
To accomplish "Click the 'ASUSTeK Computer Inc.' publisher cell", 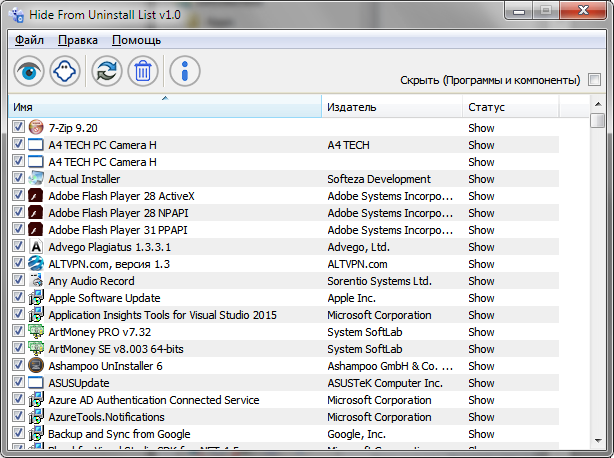I will (385, 383).
